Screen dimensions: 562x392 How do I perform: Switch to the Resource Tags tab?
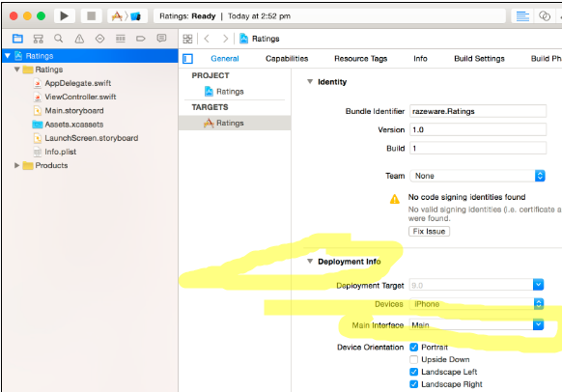click(x=360, y=59)
